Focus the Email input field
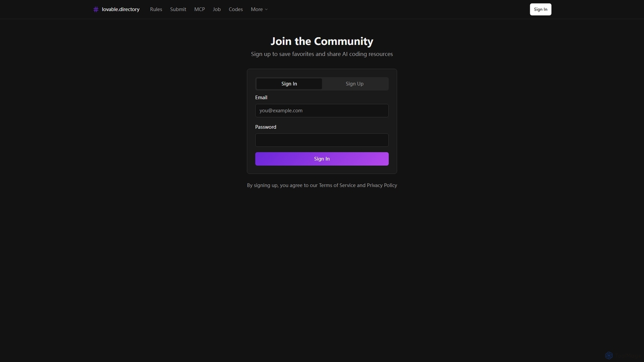The height and width of the screenshot is (362, 644). coord(322,111)
